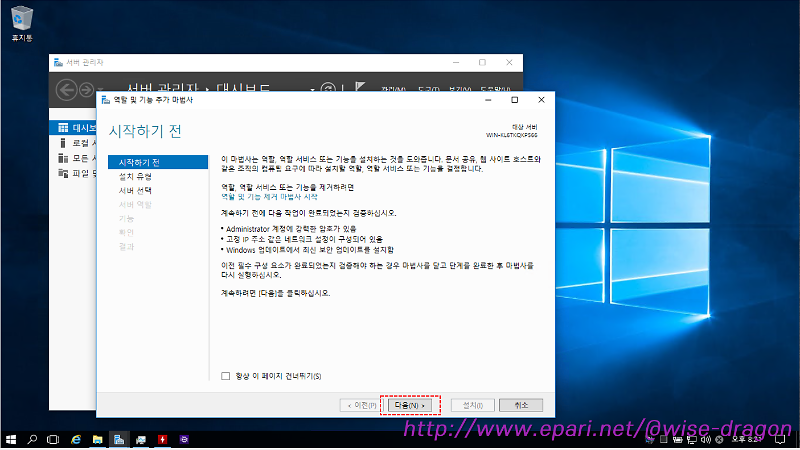The image size is (800, 450).
Task: Check 'Skip this page by default' checkbox
Action: coord(226,376)
